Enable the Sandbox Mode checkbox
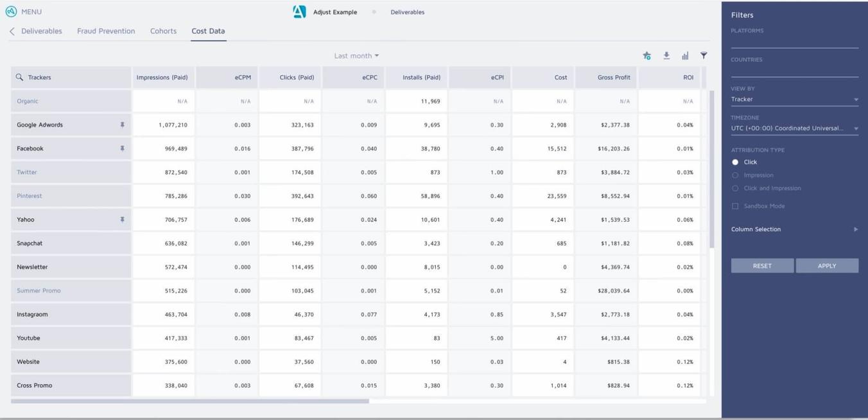Image resolution: width=868 pixels, height=420 pixels. click(735, 206)
